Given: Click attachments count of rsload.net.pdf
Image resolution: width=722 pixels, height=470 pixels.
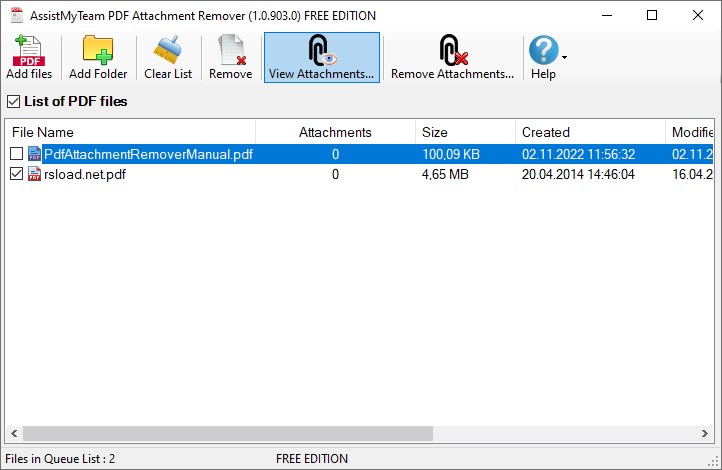Looking at the screenshot, I should (x=335, y=174).
